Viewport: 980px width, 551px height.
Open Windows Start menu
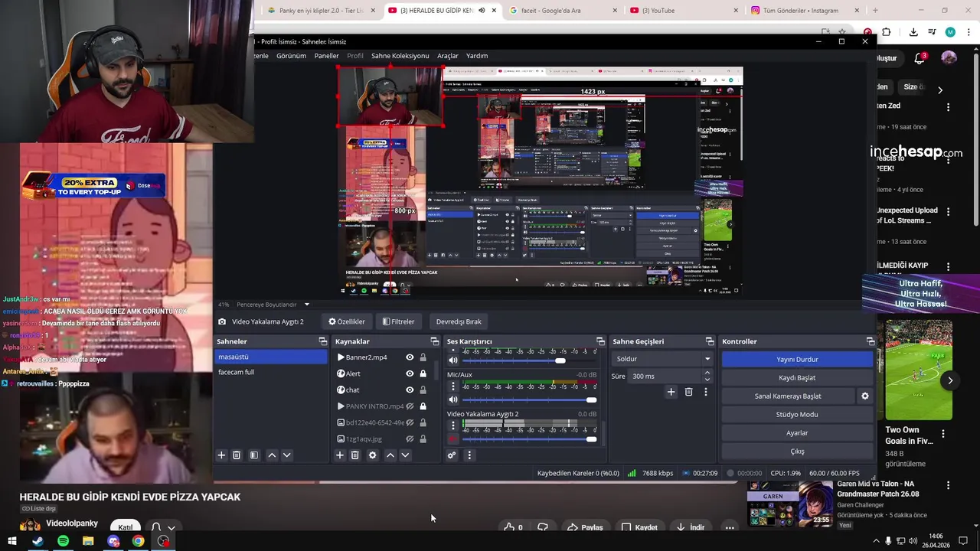coord(12,541)
